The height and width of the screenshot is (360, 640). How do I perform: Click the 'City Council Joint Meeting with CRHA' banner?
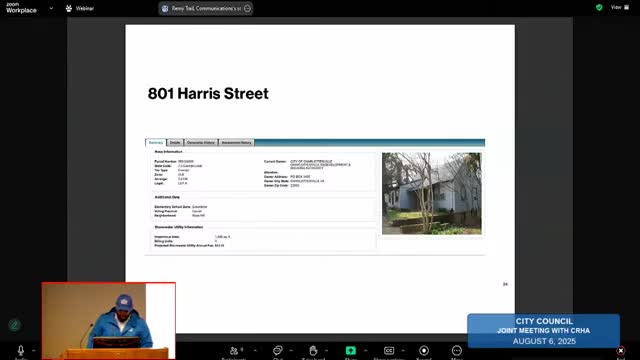(544, 331)
